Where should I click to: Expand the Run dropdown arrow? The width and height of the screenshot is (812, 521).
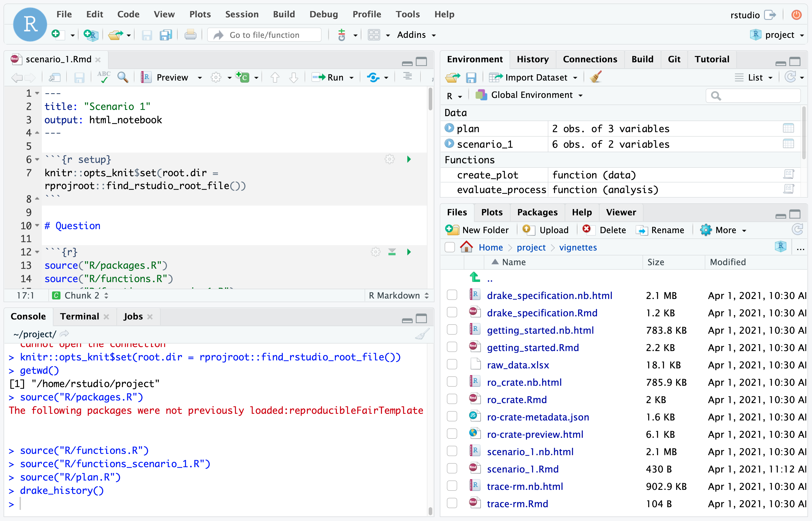point(352,78)
